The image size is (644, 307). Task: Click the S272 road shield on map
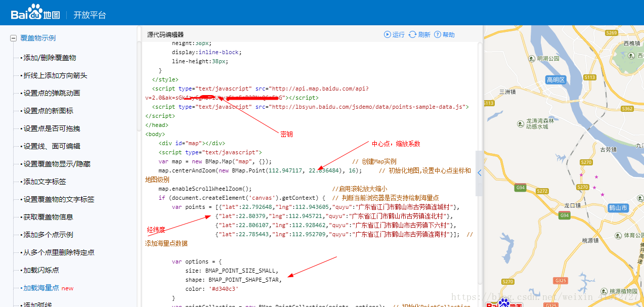[542, 191]
